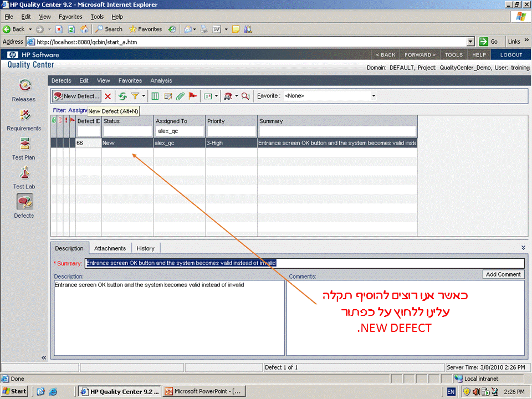Open the filter funnel tool
The height and width of the screenshot is (399, 532).
(x=135, y=96)
